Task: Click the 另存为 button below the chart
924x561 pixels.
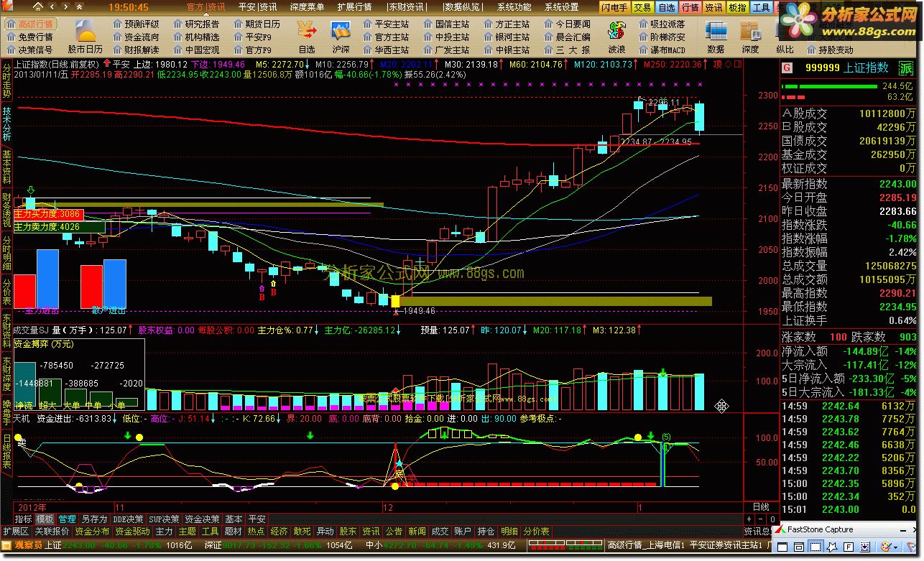Action: [93, 519]
